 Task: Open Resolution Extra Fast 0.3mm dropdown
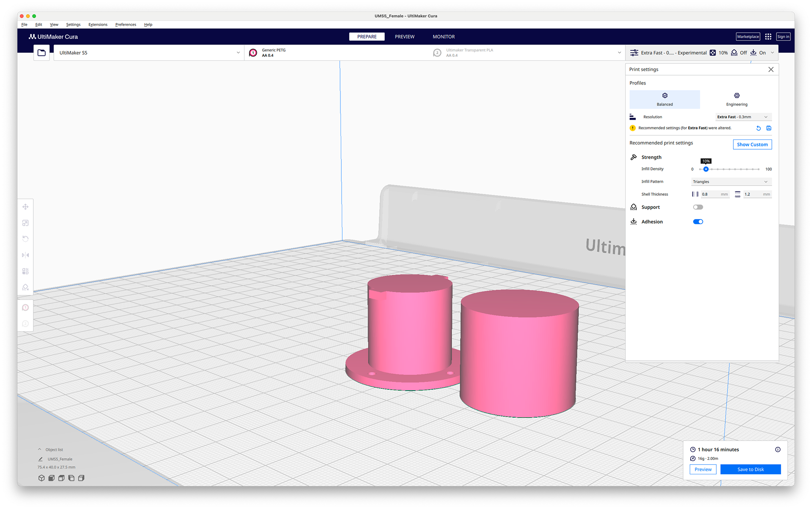pyautogui.click(x=743, y=117)
